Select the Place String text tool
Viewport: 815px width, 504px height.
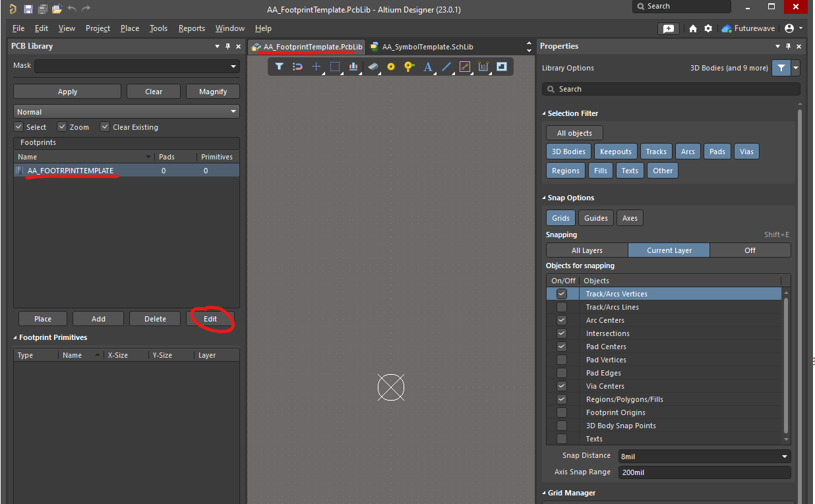(x=428, y=67)
